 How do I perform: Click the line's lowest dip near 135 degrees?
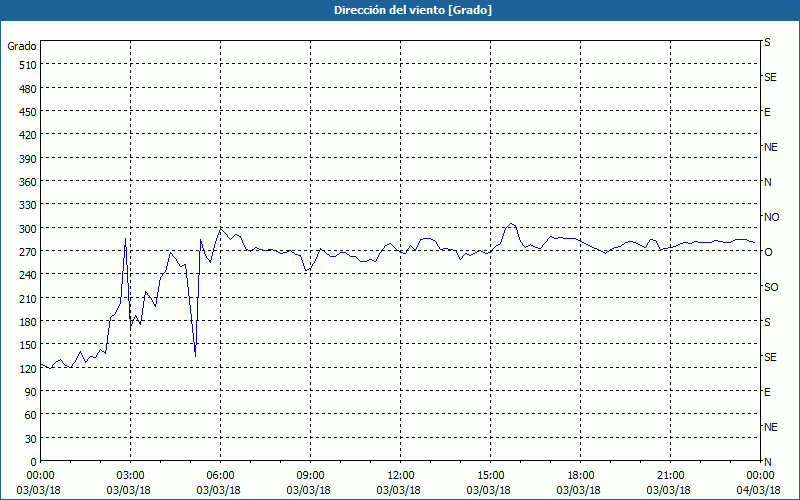click(195, 356)
